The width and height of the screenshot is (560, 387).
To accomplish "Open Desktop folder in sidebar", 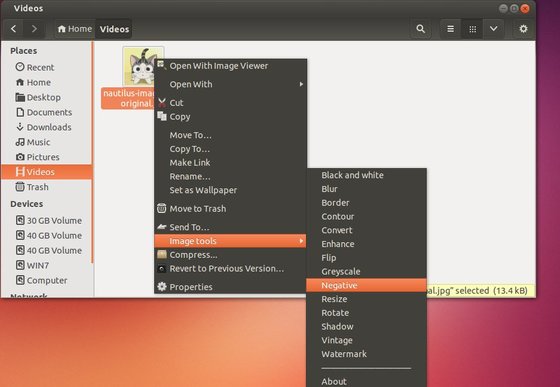I will [x=46, y=97].
